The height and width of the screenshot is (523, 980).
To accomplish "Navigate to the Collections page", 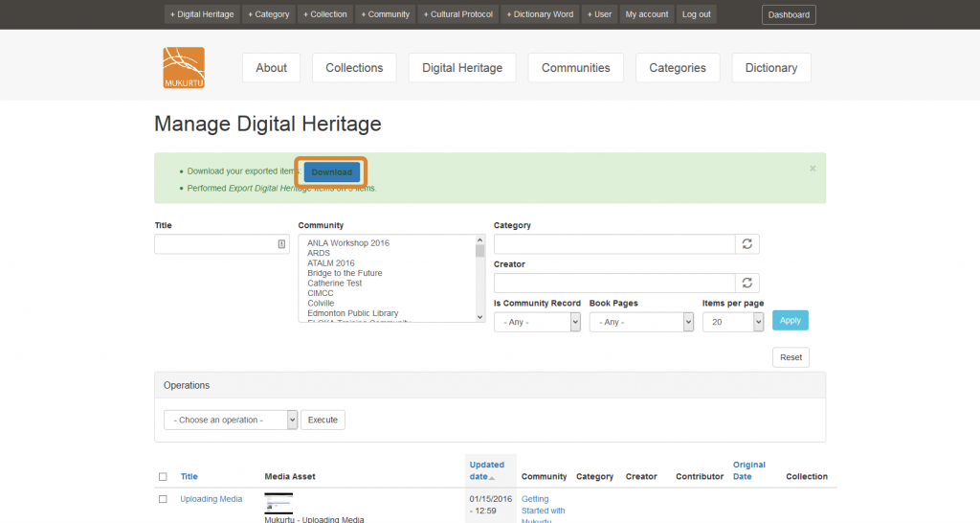I will point(354,68).
